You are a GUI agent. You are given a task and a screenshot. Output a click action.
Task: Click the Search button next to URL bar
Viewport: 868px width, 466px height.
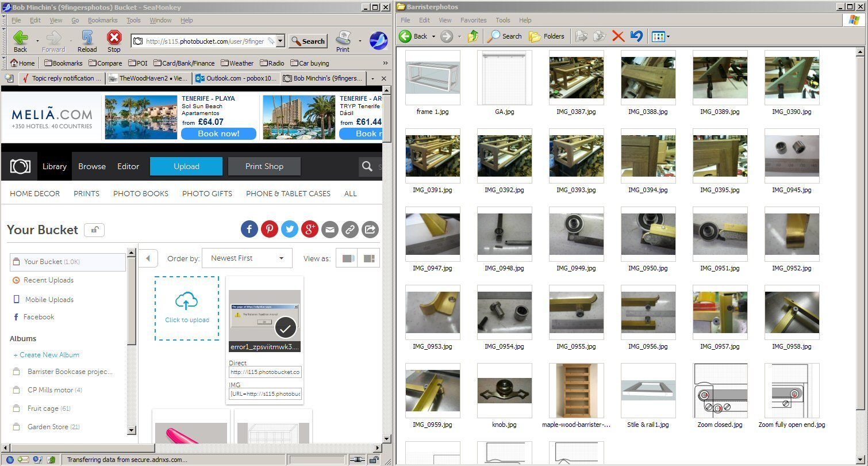tap(308, 41)
